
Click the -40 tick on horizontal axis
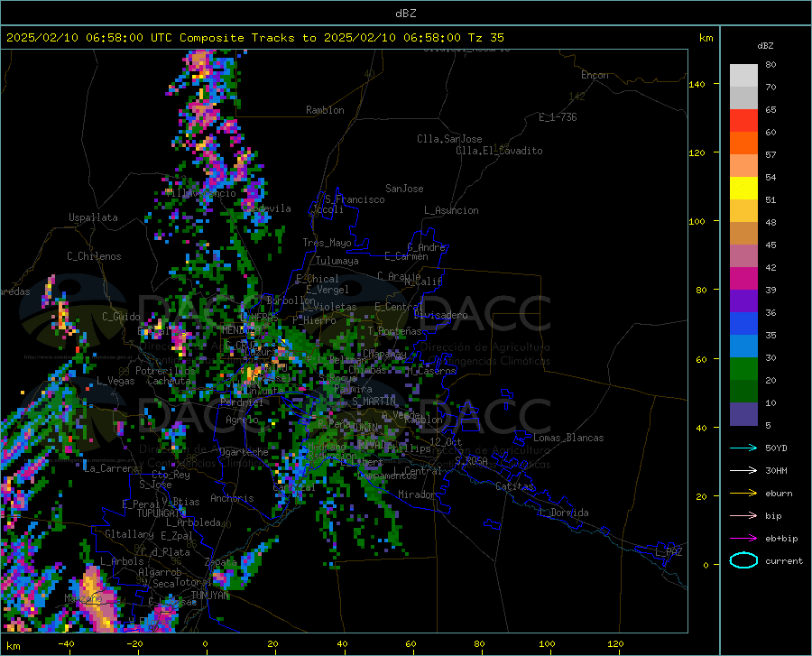[66, 644]
